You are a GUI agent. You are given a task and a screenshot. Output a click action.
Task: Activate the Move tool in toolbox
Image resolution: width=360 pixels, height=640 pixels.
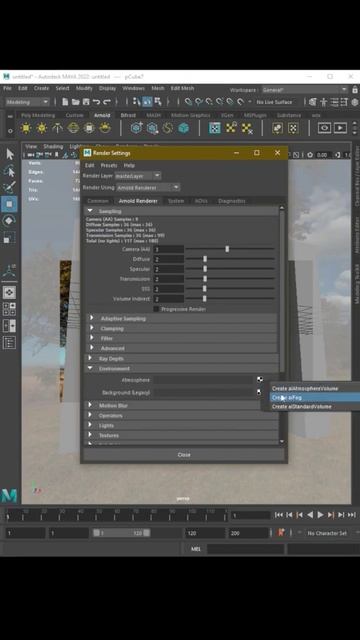tap(9, 204)
